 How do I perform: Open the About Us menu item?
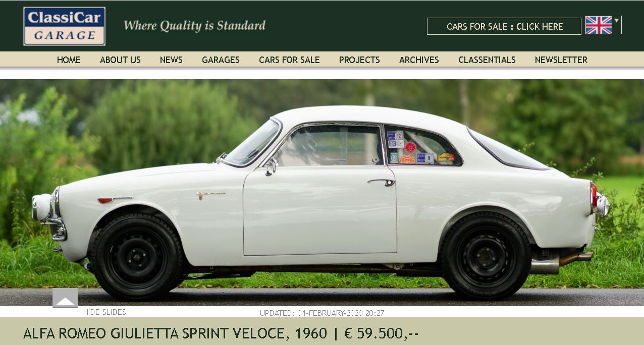(x=120, y=60)
